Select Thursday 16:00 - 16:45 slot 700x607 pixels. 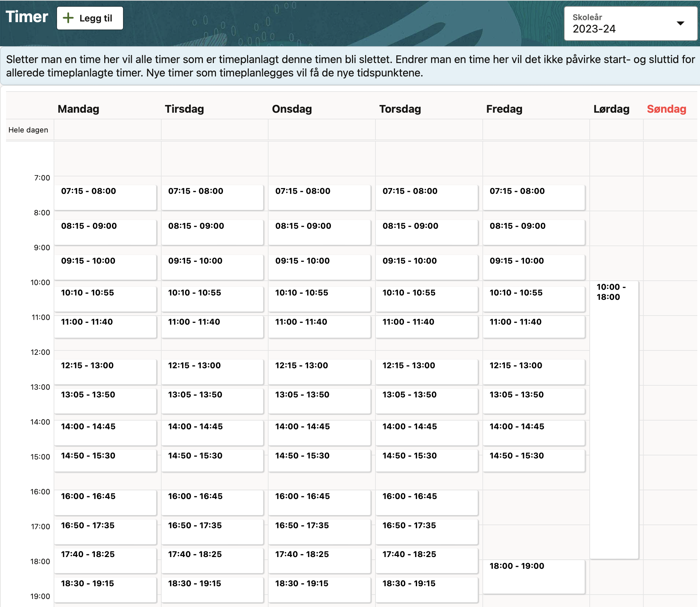[x=426, y=502]
